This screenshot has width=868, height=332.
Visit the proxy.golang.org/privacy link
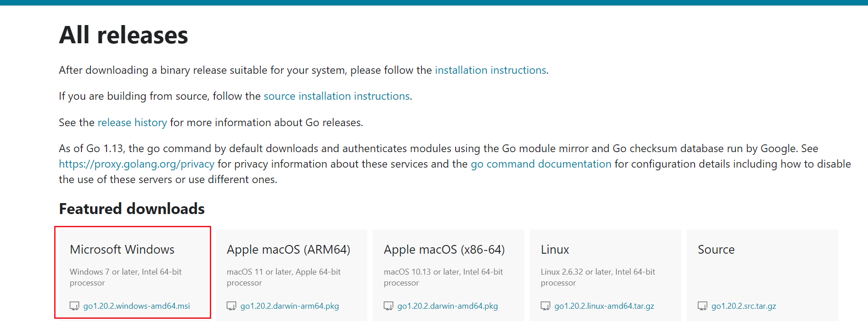click(137, 164)
